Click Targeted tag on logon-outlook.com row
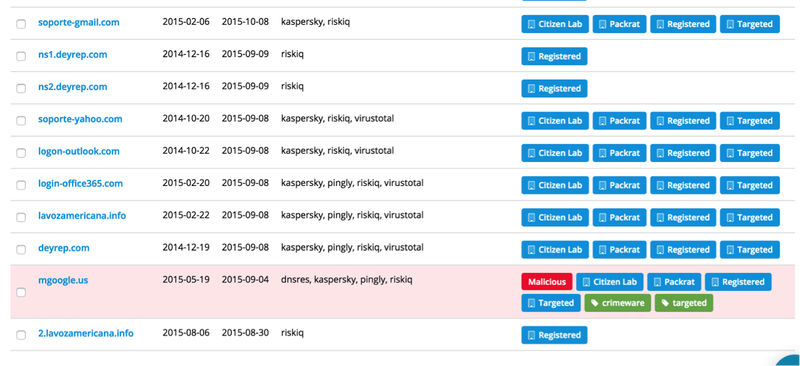The width and height of the screenshot is (800, 366). click(750, 153)
